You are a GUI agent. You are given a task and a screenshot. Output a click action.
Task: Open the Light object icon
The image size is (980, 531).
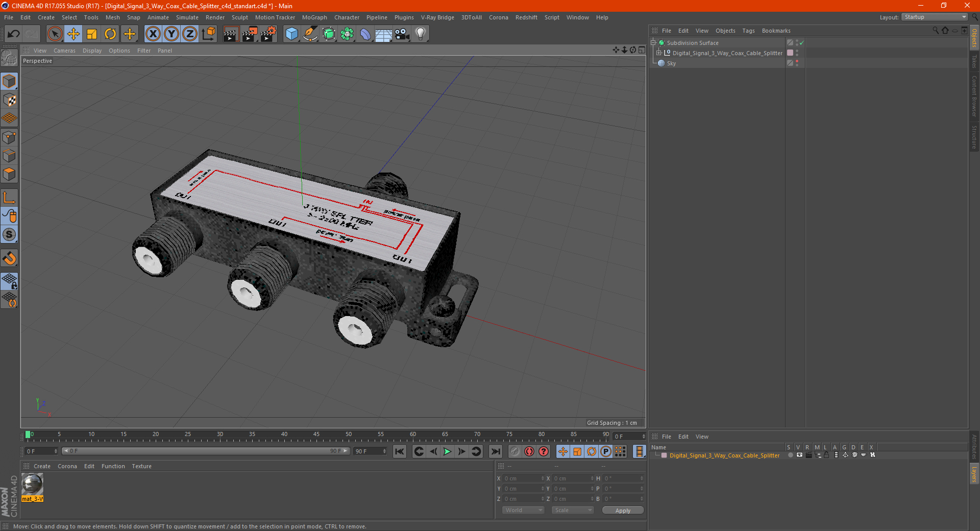click(420, 34)
